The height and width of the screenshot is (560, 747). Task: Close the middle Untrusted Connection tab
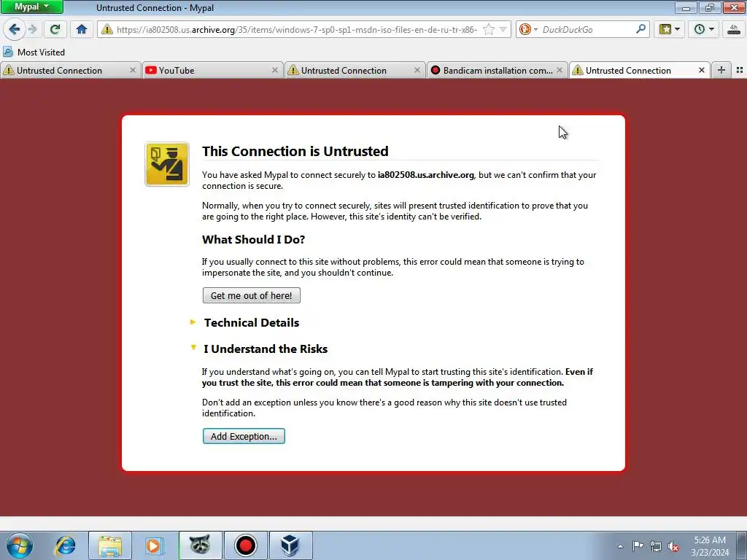[x=417, y=70]
